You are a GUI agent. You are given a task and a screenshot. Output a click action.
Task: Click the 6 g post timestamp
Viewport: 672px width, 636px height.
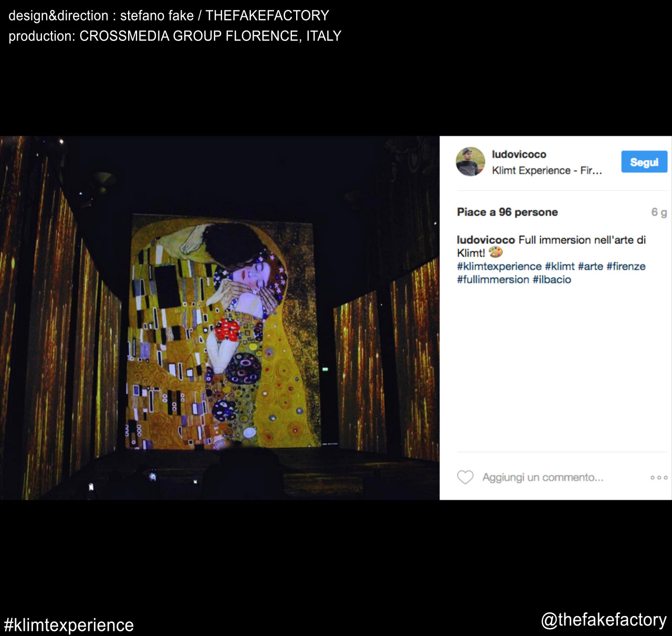(659, 212)
